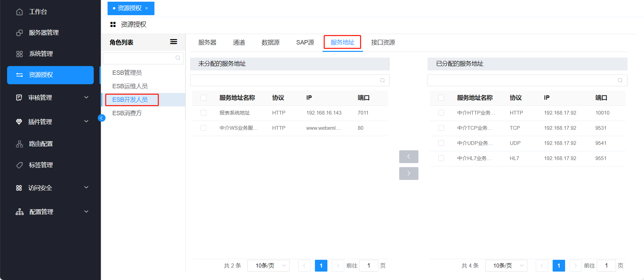Check the 中介HTTP业务 row checkbox
This screenshot has width=644, height=280.
coord(441,113)
